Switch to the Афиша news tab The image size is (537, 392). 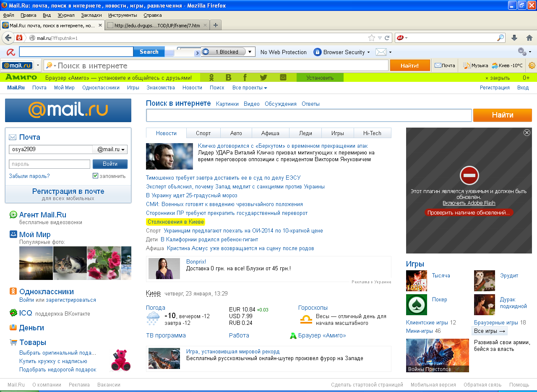[271, 133]
